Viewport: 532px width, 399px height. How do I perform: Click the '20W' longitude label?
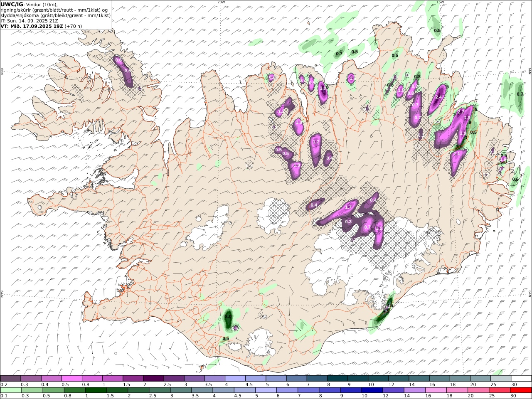pos(221,2)
